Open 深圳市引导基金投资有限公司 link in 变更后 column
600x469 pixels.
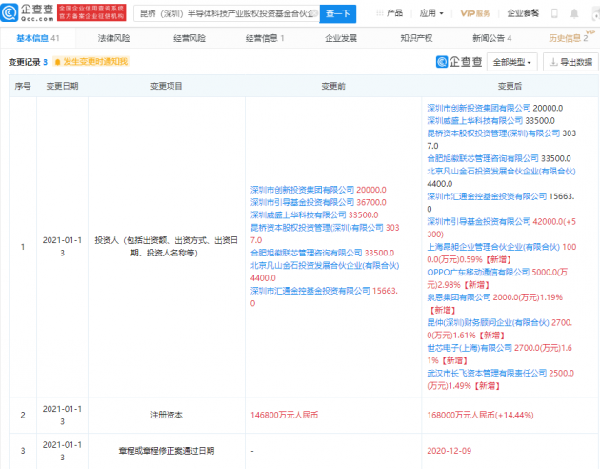click(x=479, y=221)
